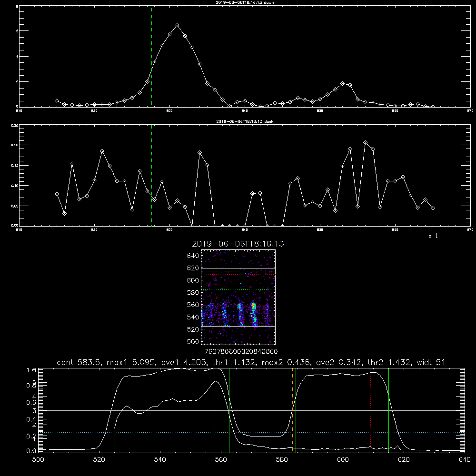This screenshot has width=476, height=476.
Task: Click the "thr2 1.432" value
Action: (388, 362)
